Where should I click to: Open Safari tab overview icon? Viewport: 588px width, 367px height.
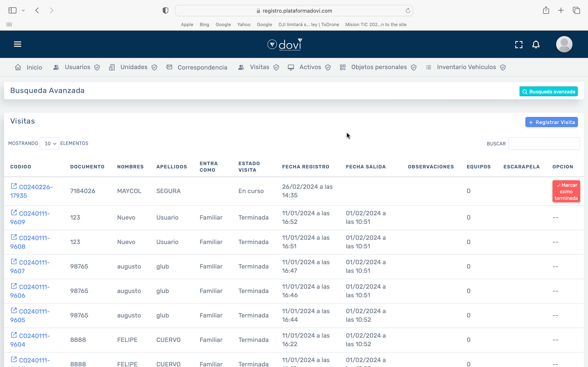(x=576, y=10)
